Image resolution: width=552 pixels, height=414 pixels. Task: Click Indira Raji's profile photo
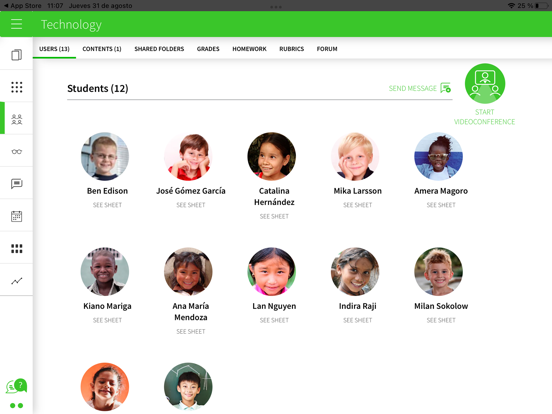[x=355, y=271]
